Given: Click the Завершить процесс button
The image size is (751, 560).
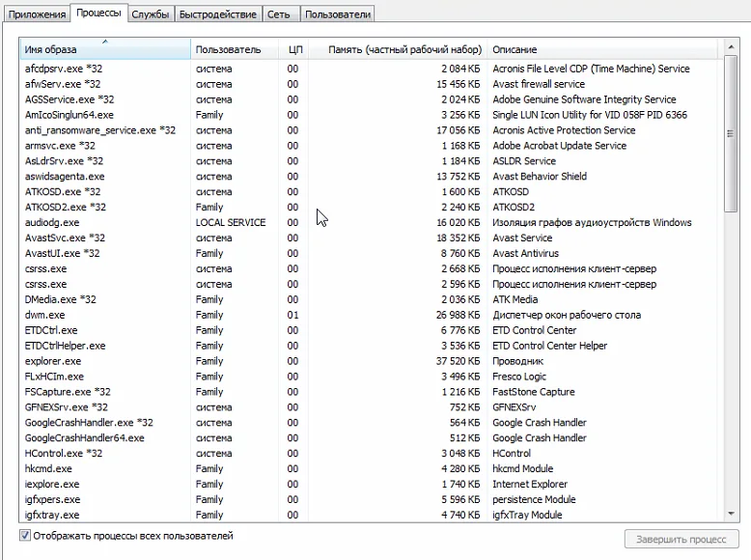Looking at the screenshot, I should click(x=681, y=540).
